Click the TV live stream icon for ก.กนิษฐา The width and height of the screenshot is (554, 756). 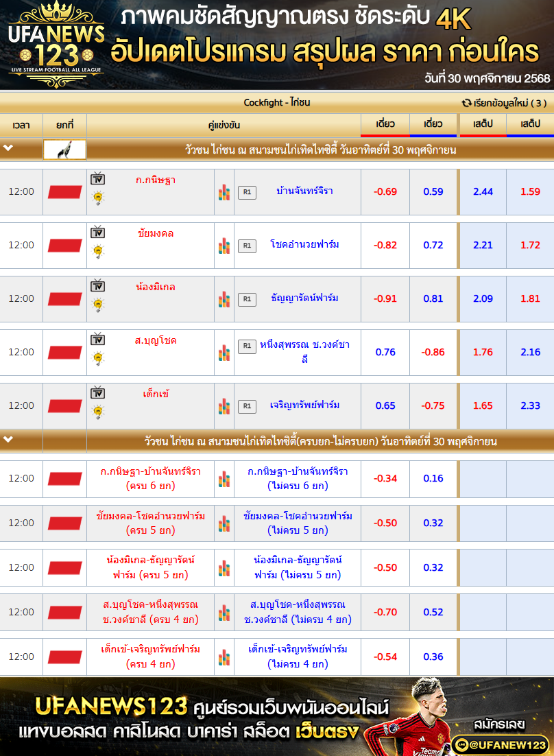98,179
